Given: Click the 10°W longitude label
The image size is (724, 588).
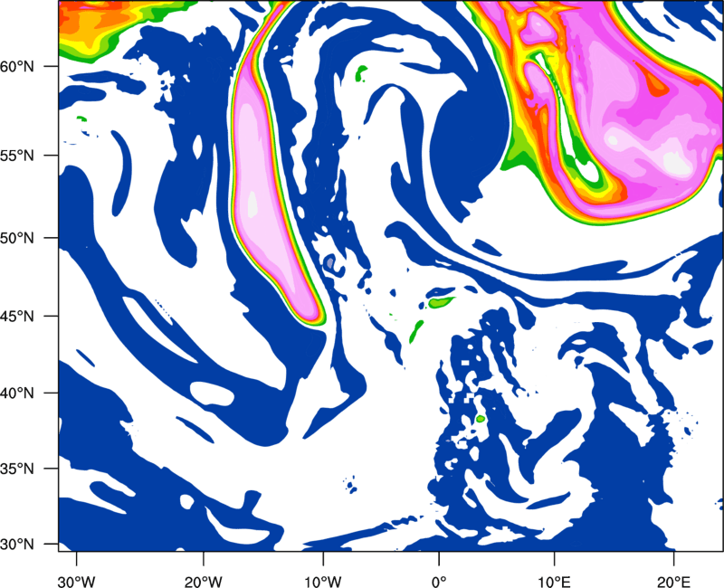Looking at the screenshot, I should tap(323, 582).
